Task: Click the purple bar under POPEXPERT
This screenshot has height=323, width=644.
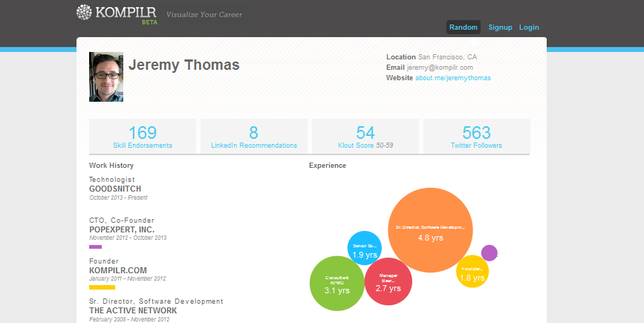Action: point(95,247)
